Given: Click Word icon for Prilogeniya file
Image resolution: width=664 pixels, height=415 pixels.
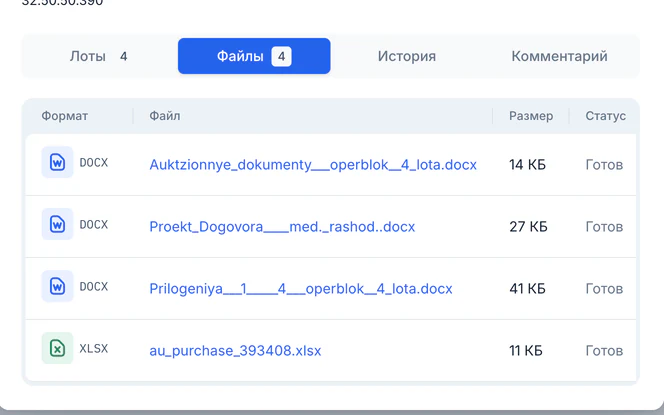Looking at the screenshot, I should [x=57, y=286].
